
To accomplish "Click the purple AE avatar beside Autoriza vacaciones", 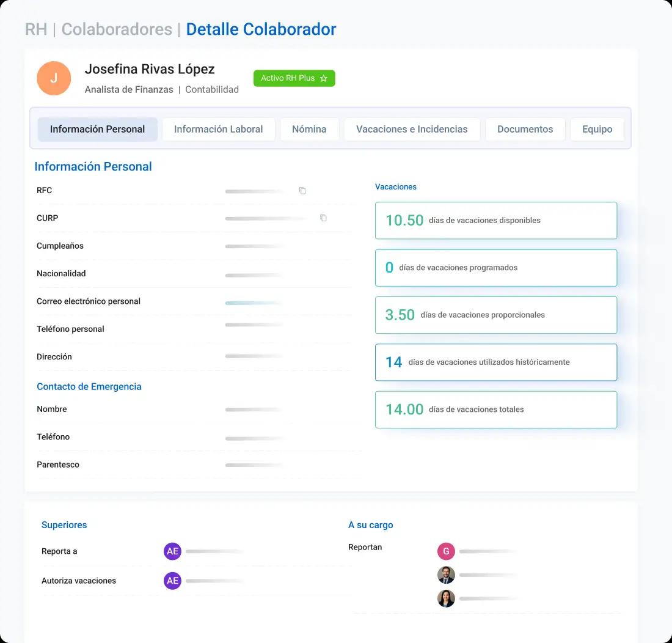I will tap(172, 581).
